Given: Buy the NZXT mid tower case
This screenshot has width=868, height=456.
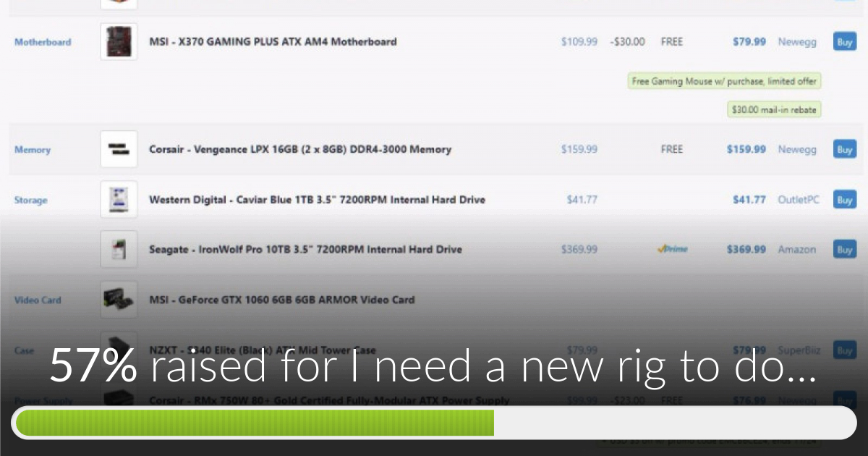Looking at the screenshot, I should click(844, 350).
